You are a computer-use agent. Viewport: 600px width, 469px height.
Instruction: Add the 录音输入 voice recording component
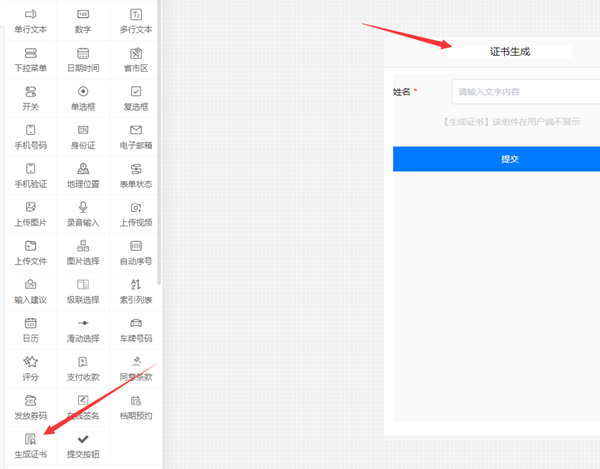83,215
